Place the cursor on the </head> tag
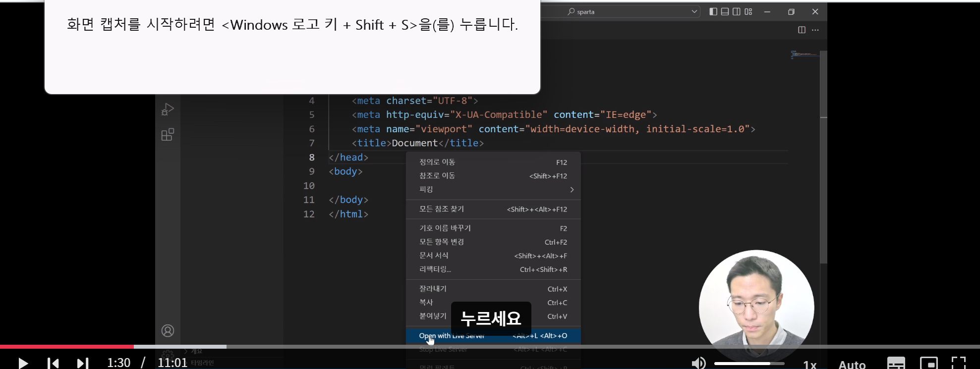This screenshot has width=980, height=369. (348, 158)
